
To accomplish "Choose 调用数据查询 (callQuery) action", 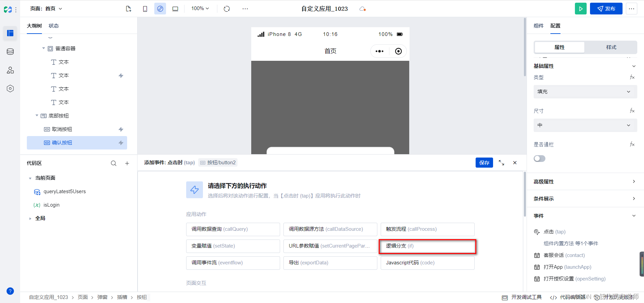I will coord(233,229).
